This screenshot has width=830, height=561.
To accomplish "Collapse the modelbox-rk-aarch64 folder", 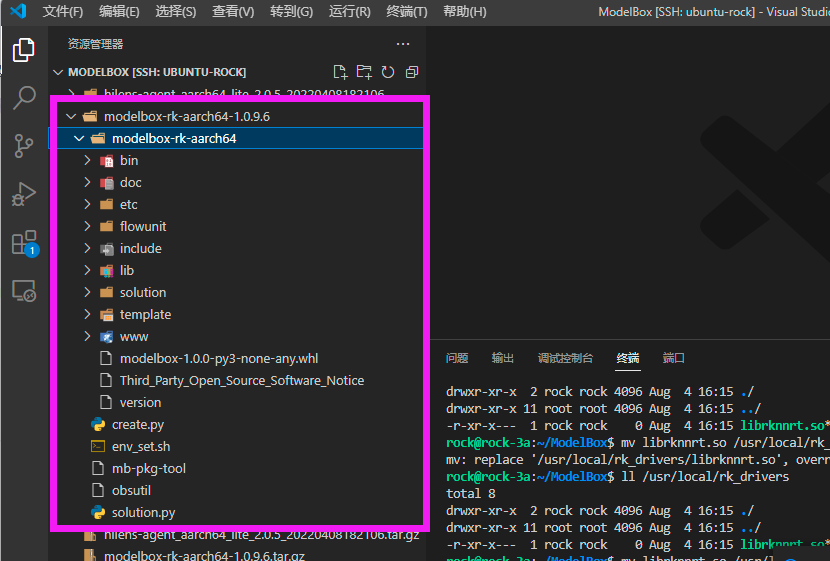I will [79, 139].
